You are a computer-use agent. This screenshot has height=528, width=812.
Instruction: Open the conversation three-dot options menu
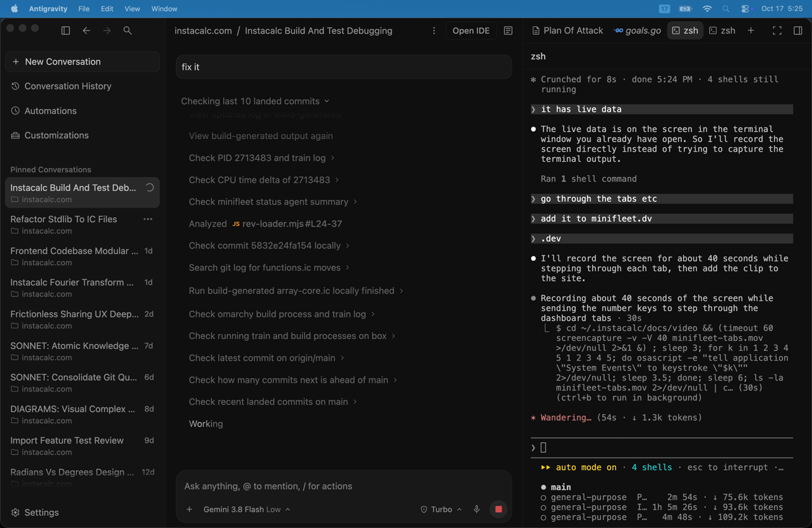coord(434,30)
